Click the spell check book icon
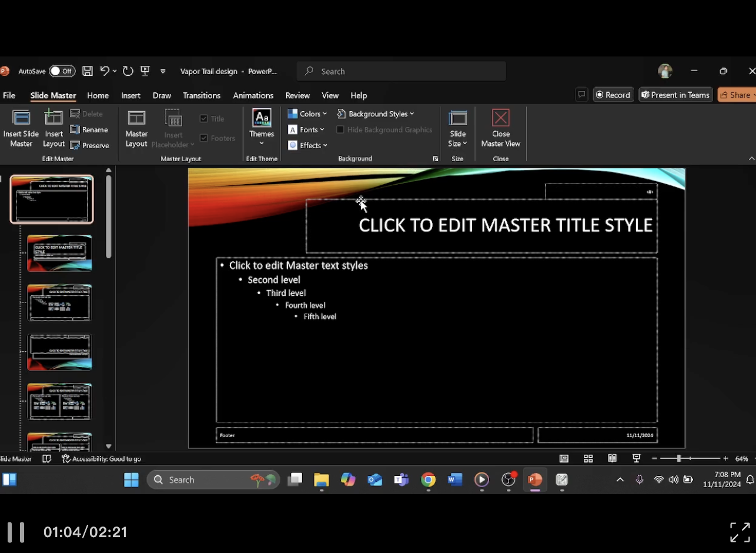Image resolution: width=756 pixels, height=553 pixels. [x=47, y=459]
